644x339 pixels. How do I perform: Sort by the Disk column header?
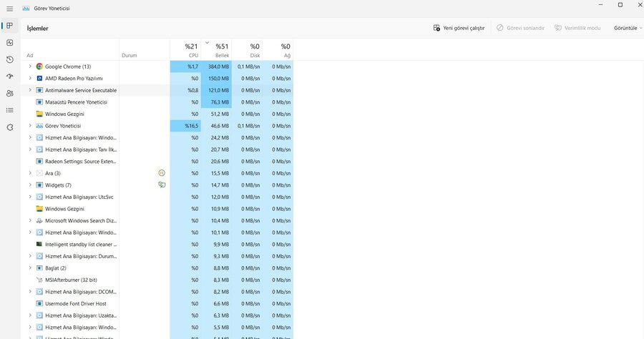point(248,50)
